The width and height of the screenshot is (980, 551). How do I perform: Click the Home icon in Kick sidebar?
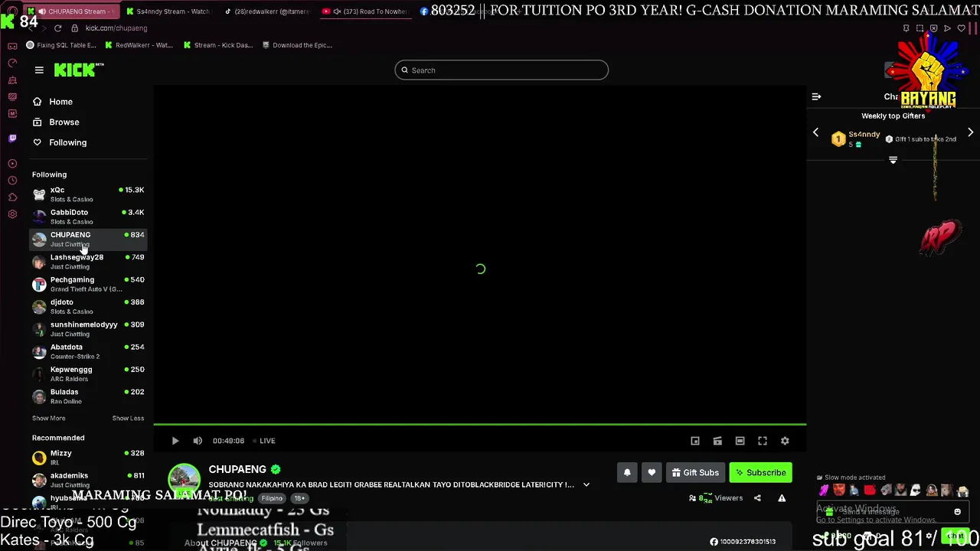tap(37, 102)
